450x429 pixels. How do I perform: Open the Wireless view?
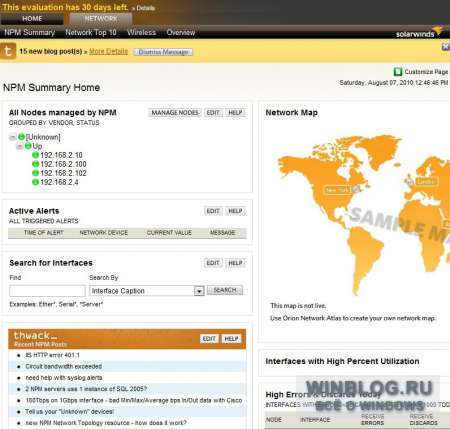(141, 32)
